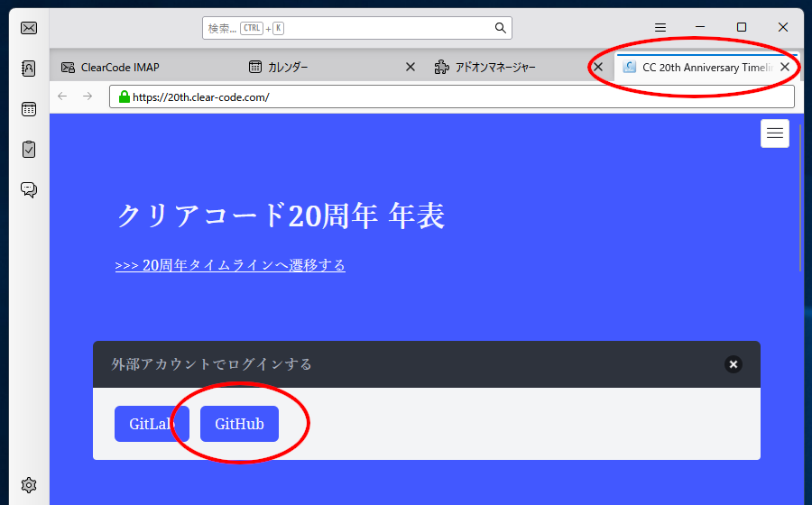Close the カレンダー tab
This screenshot has width=812, height=505.
point(411,67)
